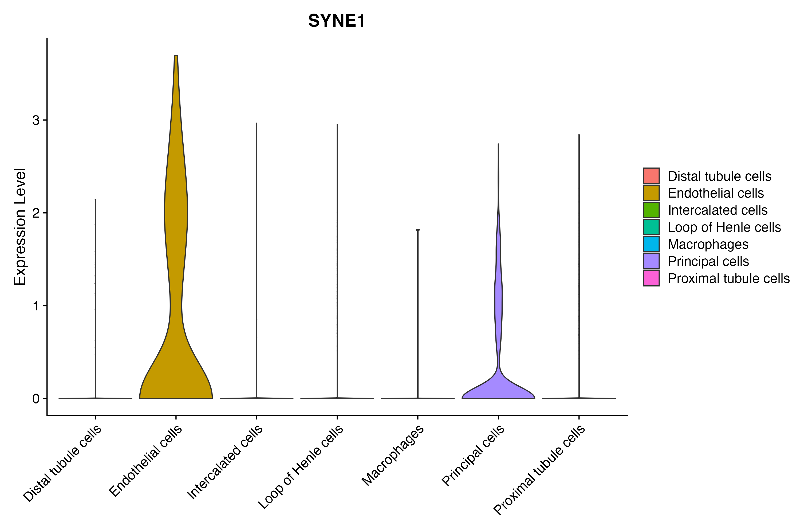Click the Endothelial cells legend swatch
This screenshot has height=532, width=804.
click(651, 193)
